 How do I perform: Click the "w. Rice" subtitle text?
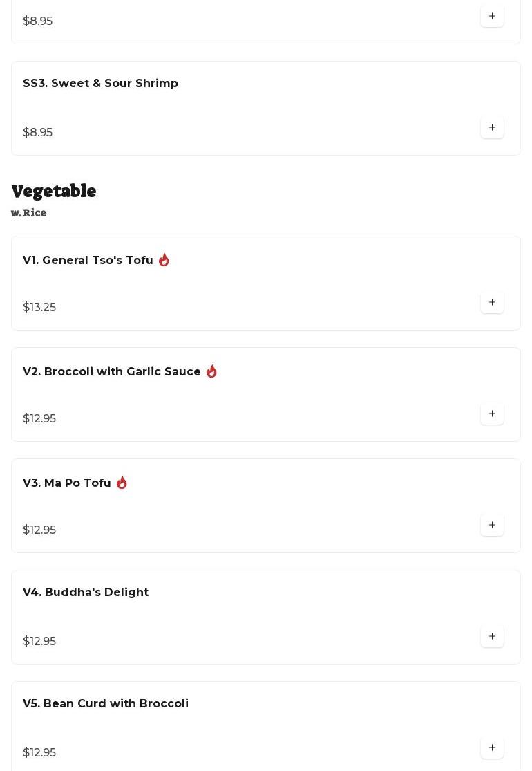(29, 213)
